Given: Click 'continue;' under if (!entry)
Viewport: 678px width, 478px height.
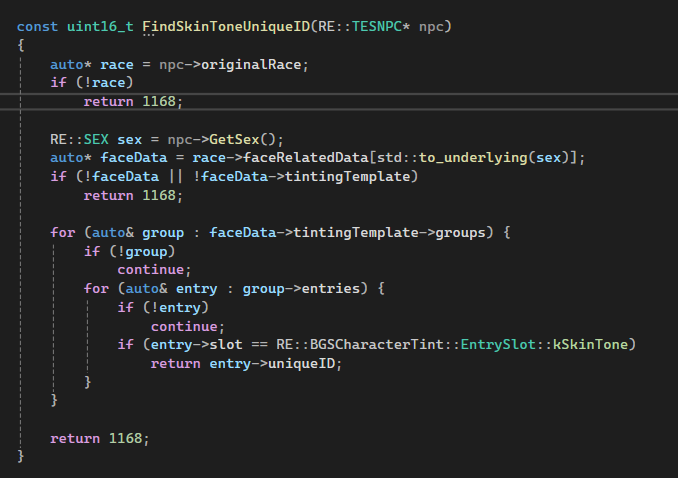Looking at the screenshot, I should pos(188,327).
